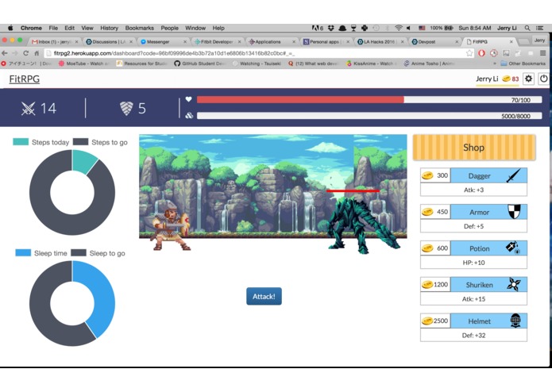Buy the Dagger item

[x=473, y=182]
